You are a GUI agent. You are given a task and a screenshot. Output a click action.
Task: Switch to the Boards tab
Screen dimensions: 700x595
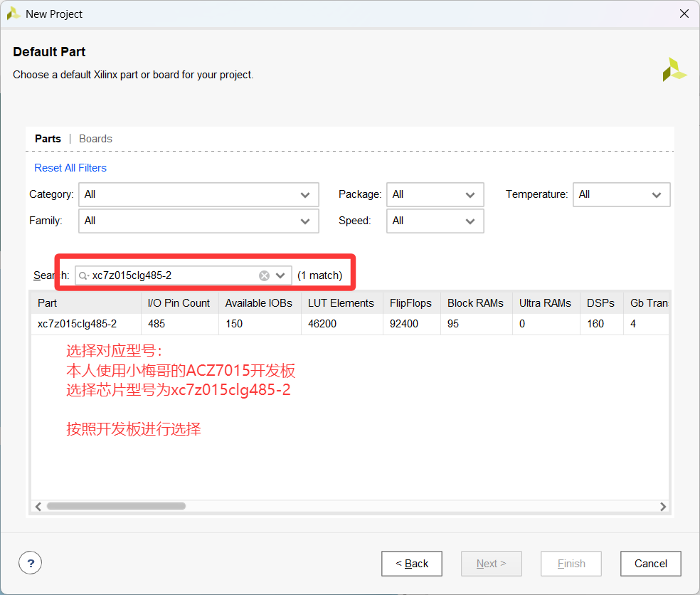(x=95, y=139)
